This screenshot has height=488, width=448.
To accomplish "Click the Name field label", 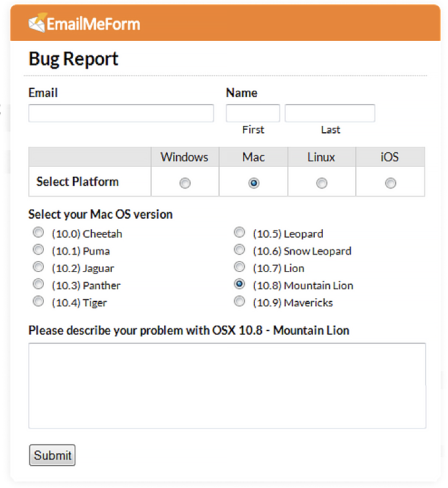I will pos(241,93).
